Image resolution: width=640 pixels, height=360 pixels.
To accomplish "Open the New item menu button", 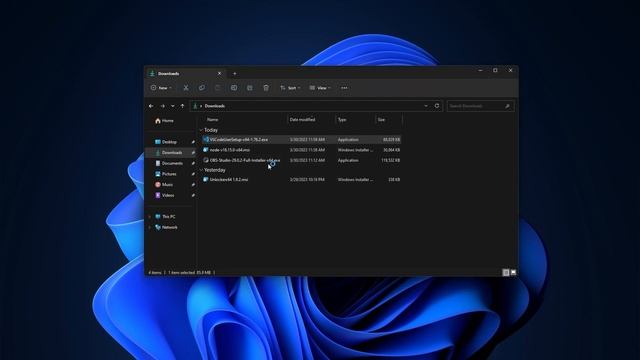I will 161,88.
